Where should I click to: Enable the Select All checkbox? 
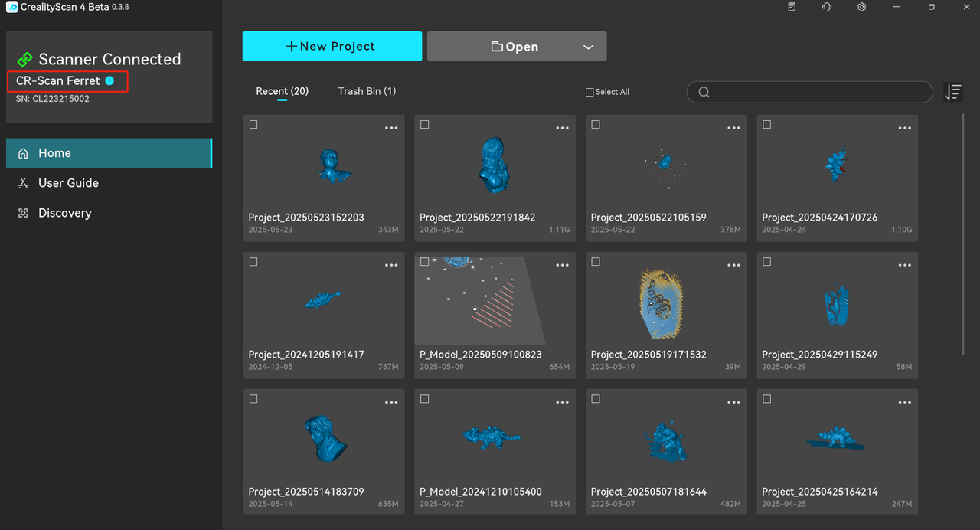point(590,92)
